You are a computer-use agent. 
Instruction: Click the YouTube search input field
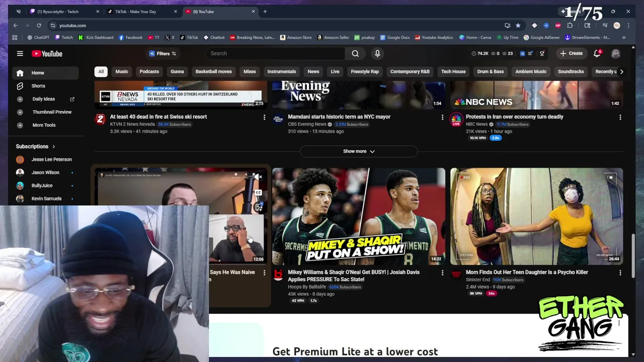275,53
